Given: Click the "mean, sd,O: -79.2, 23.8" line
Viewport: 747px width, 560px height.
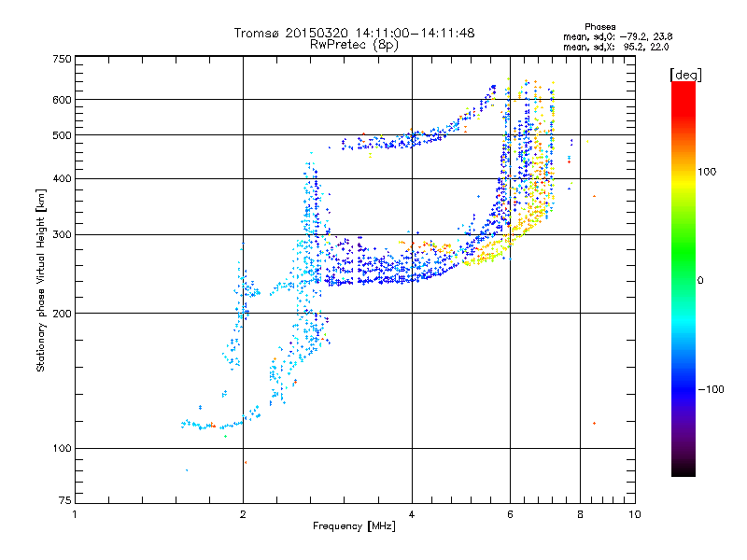Looking at the screenshot, I should click(x=617, y=36).
